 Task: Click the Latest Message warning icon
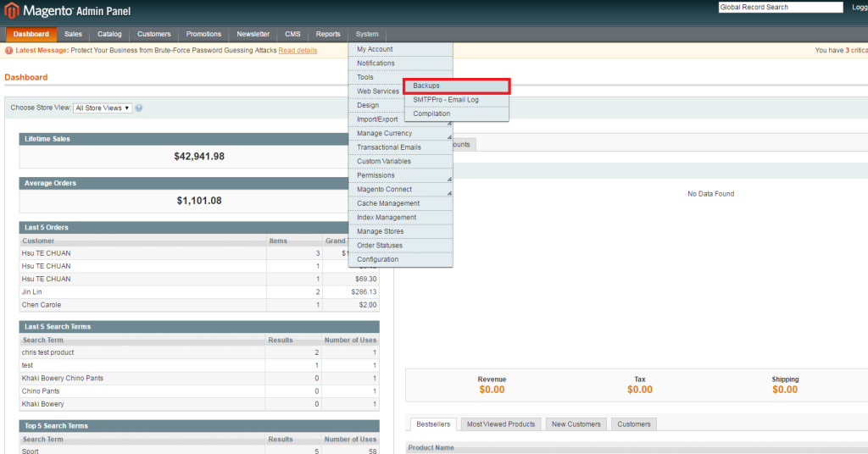(8, 51)
